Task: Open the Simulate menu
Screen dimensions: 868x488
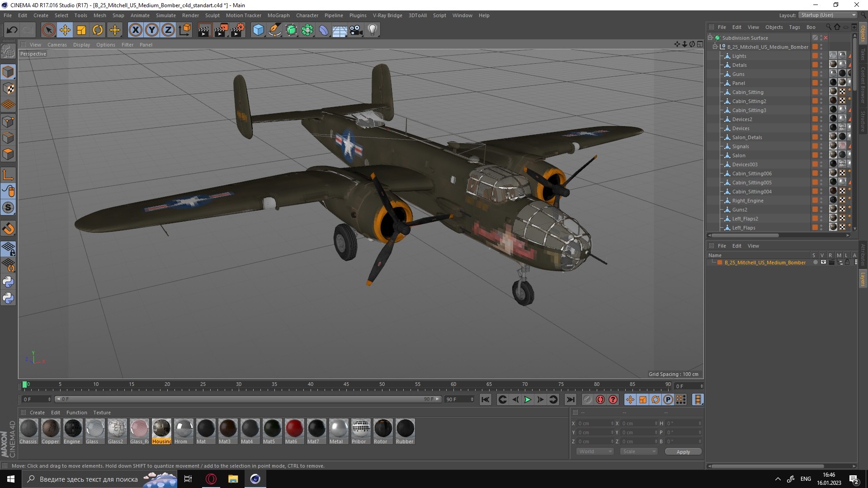Action: [x=166, y=15]
